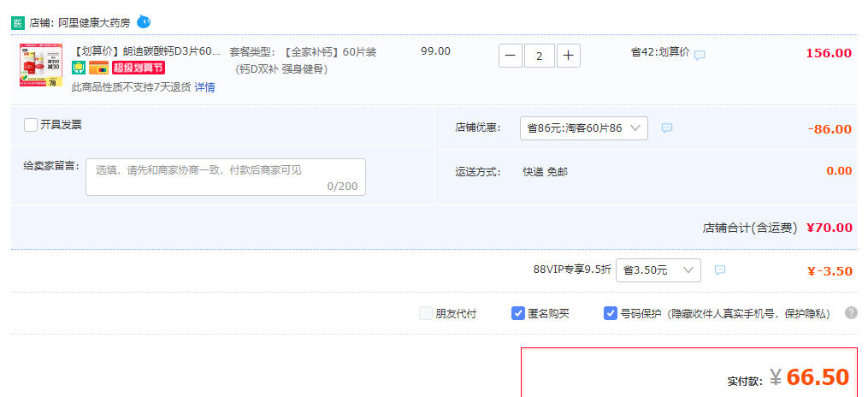The width and height of the screenshot is (868, 397).
Task: Click the item subtotal 156.00
Action: (x=829, y=53)
